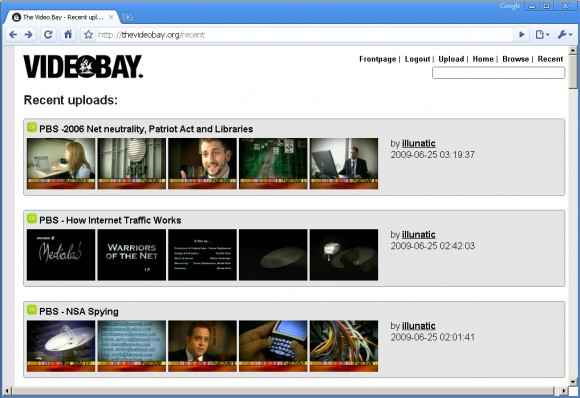Open title PBS - How Internet Traffic Works
This screenshot has height=398, width=580.
click(x=110, y=220)
